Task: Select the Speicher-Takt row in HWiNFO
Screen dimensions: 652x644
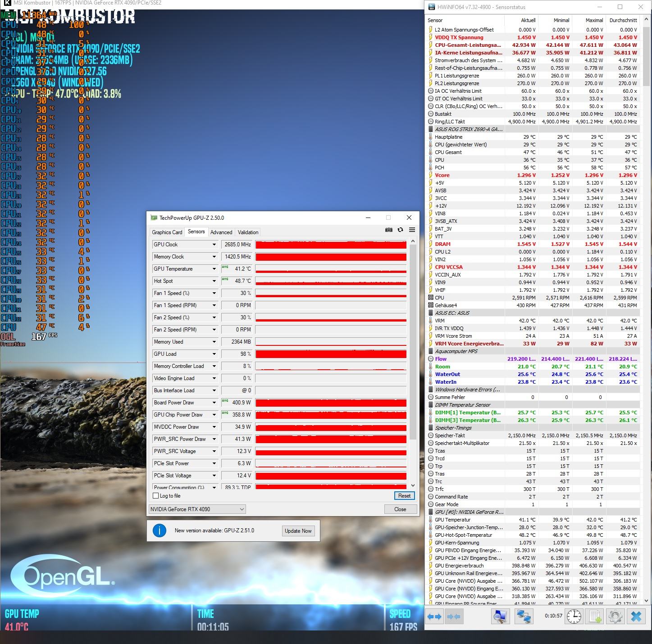Action: point(533,435)
